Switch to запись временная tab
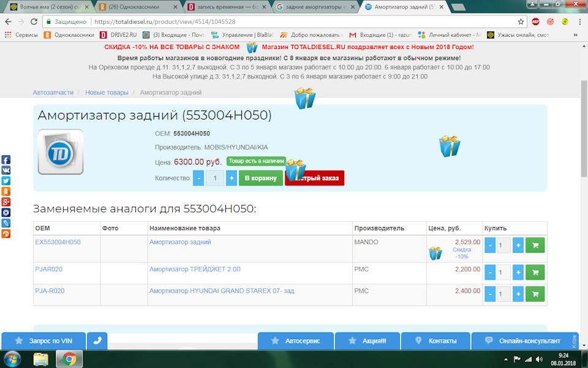The image size is (588, 368). point(227,7)
